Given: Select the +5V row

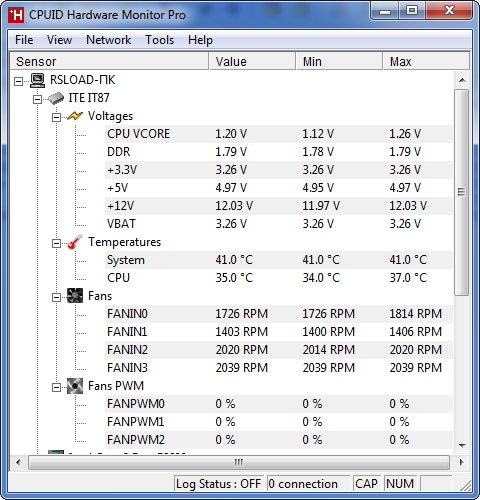Looking at the screenshot, I should [x=279, y=188].
